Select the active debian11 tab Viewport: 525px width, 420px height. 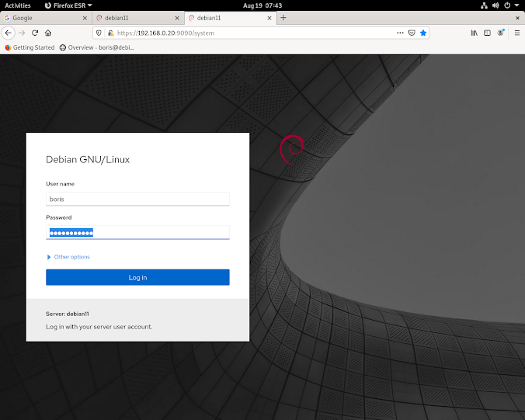231,18
